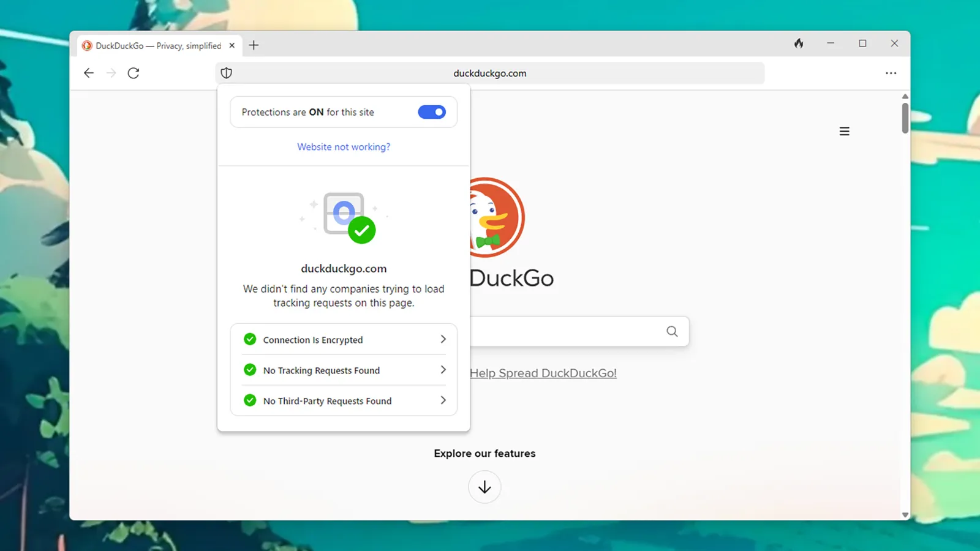Image resolution: width=980 pixels, height=551 pixels.
Task: Click the Protections are ON for this site text
Action: click(x=307, y=112)
